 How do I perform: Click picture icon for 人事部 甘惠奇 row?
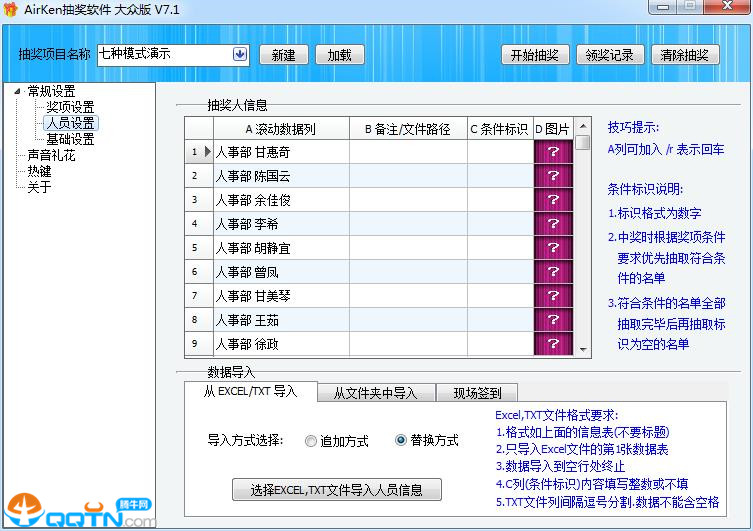(x=554, y=152)
